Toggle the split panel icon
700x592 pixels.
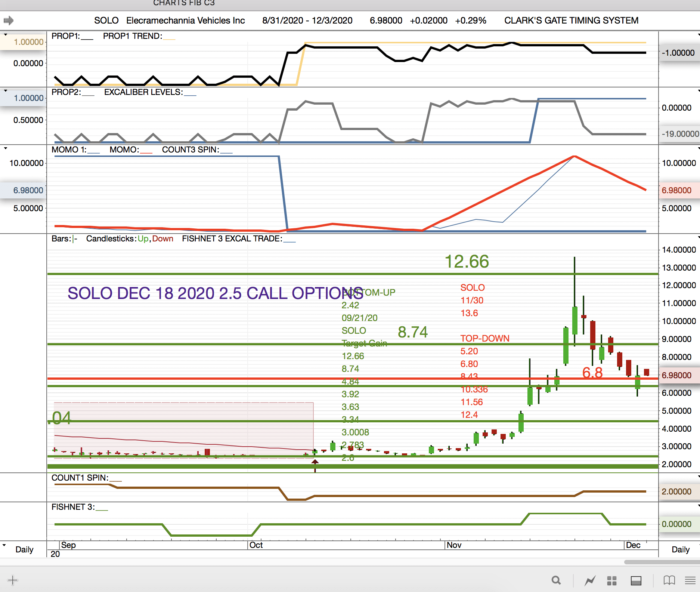click(636, 580)
